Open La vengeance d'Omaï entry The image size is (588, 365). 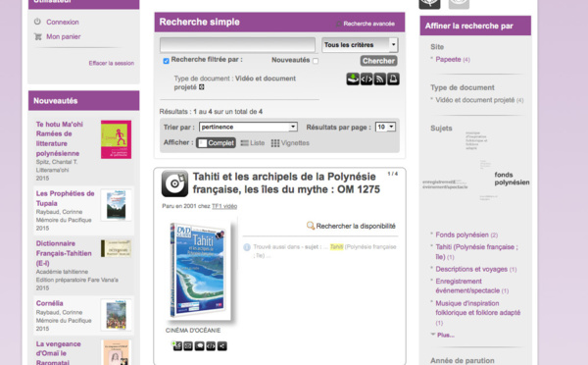point(58,353)
